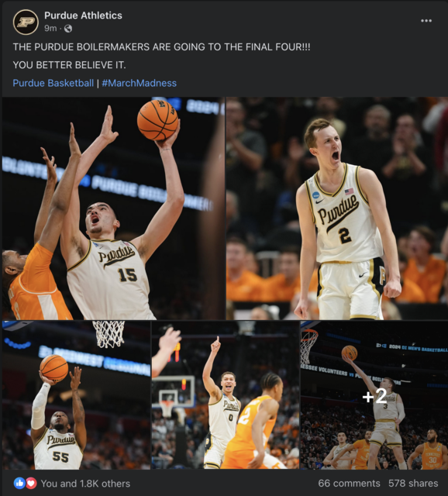This screenshot has width=448, height=496.
Task: Open the three-dot post options menu
Action: click(x=426, y=21)
